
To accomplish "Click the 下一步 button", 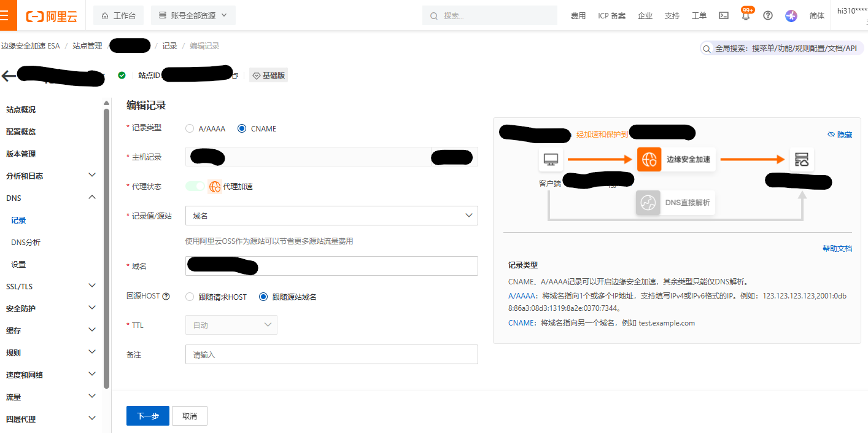I will [147, 416].
